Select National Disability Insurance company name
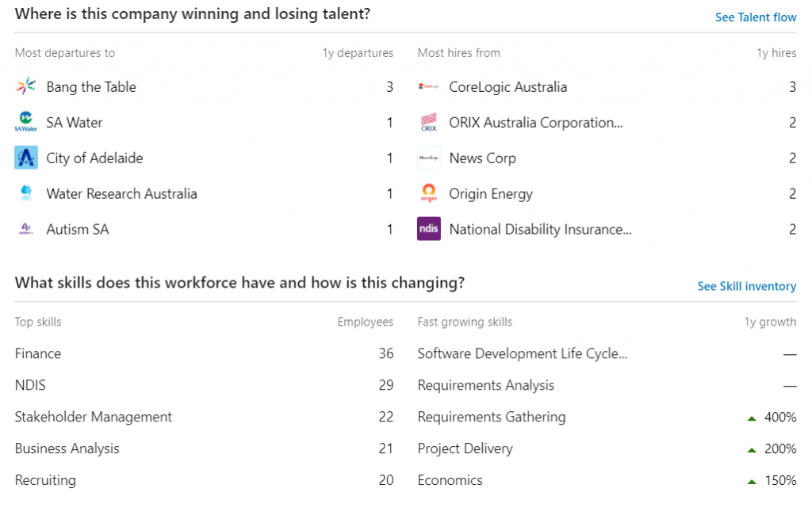Screen dimensions: 812x515 (540, 229)
